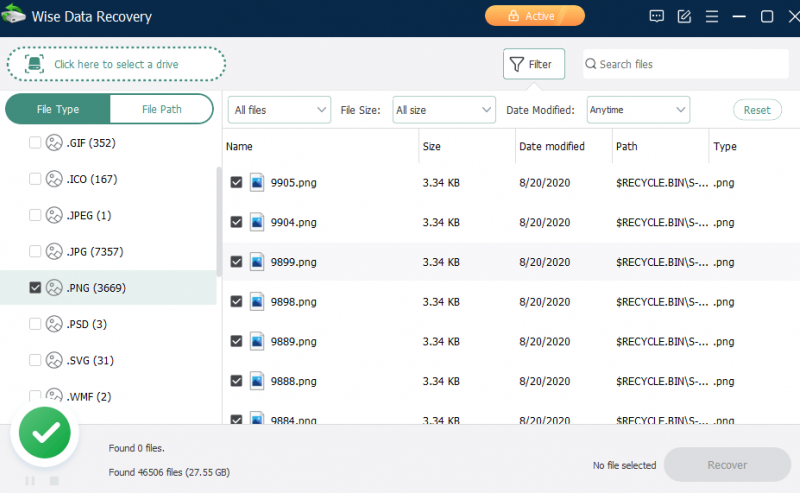Click into the Search files field
This screenshot has width=800, height=493.
tap(686, 64)
